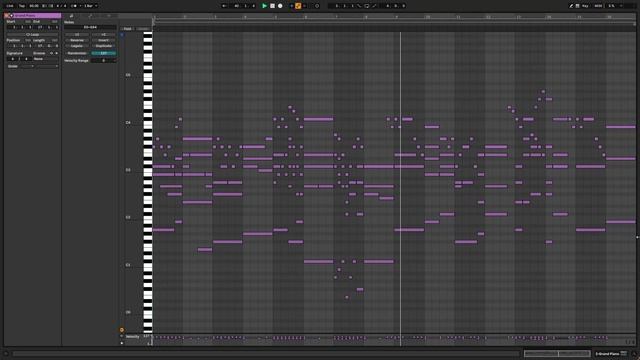
Task: Toggle the Session Record circle button
Action: coord(317,6)
